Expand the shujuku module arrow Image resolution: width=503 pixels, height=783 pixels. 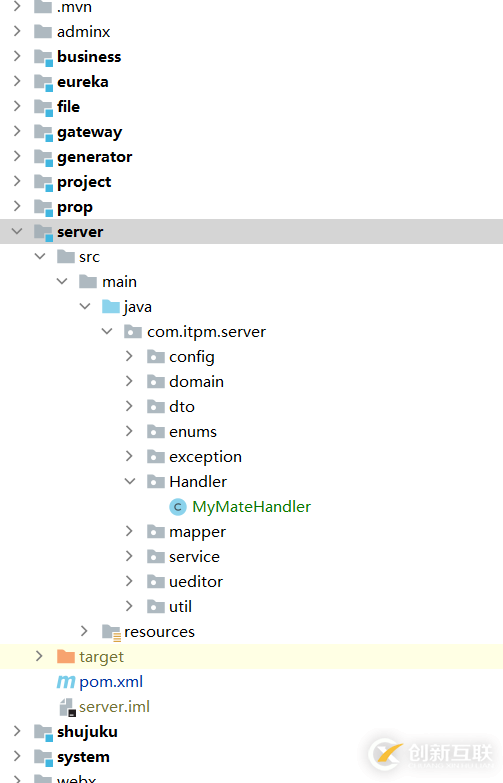click(17, 731)
